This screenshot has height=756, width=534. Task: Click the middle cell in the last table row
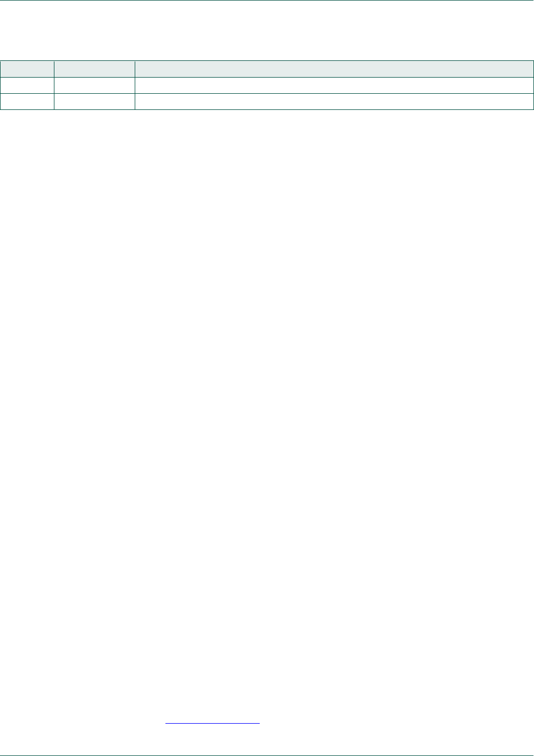click(x=94, y=101)
